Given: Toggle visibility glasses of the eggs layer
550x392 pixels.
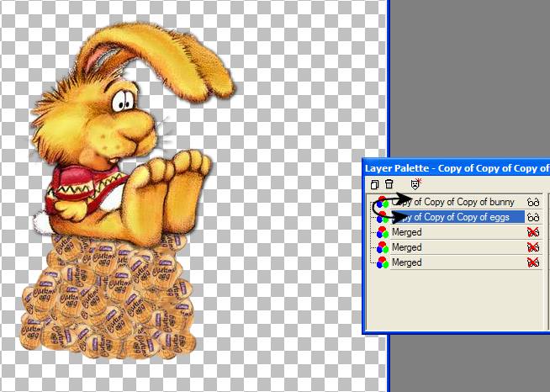Looking at the screenshot, I should point(533,217).
